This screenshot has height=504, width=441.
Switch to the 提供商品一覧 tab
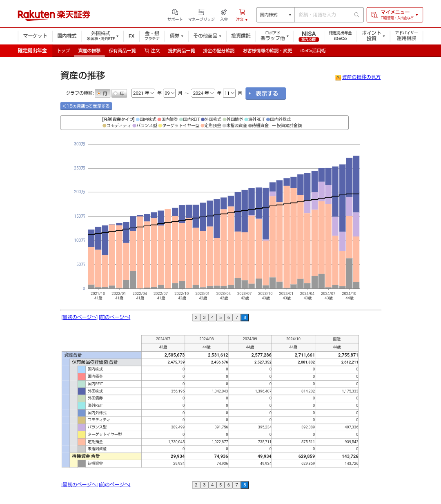coord(181,51)
